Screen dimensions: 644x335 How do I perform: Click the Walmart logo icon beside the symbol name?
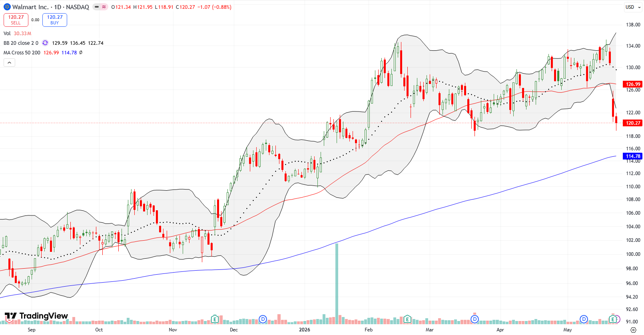click(x=7, y=7)
